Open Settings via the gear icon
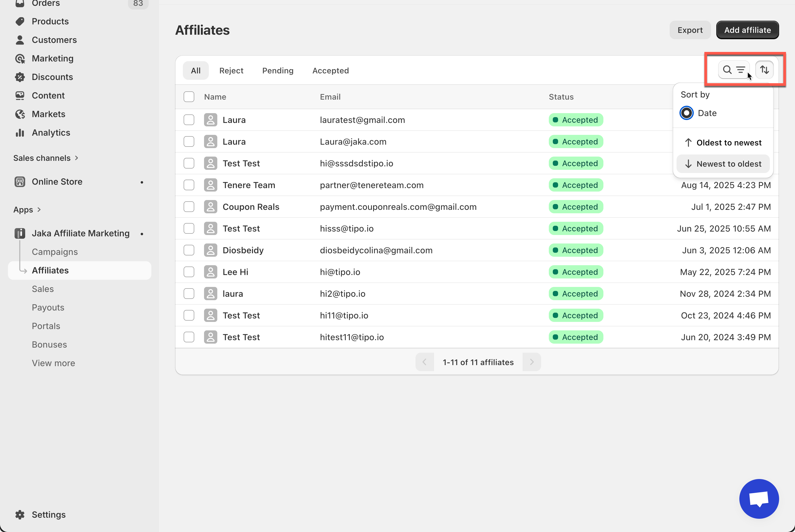The height and width of the screenshot is (532, 795). (20, 514)
